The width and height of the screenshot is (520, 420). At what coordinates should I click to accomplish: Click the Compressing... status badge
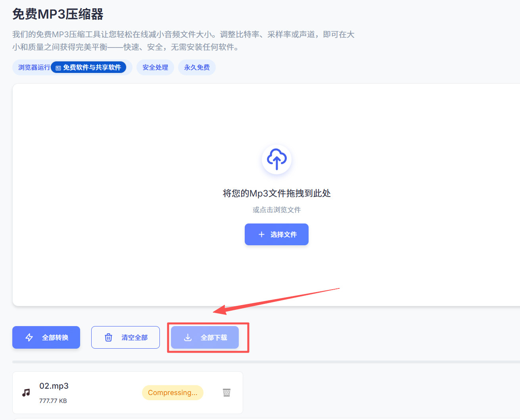(173, 393)
